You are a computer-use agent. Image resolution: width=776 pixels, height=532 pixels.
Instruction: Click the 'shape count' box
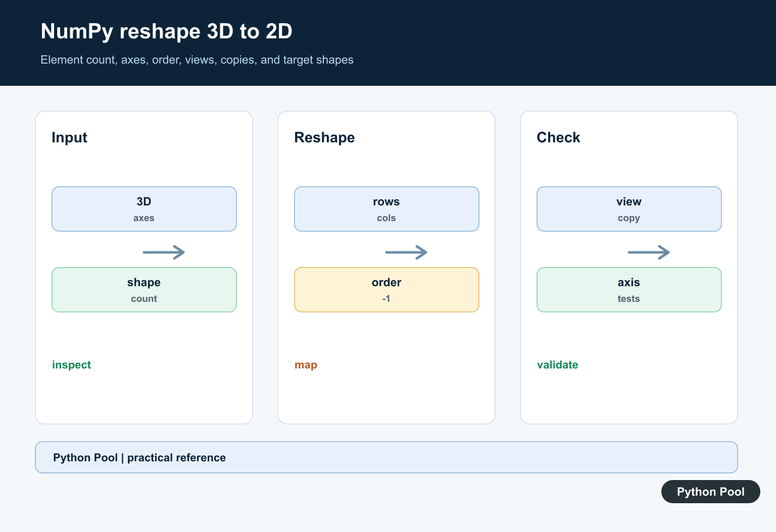click(x=144, y=290)
